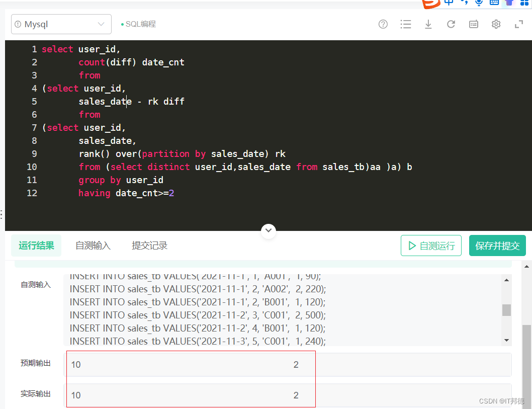Collapse editor with the chevron-down circle
Viewport: 532px width, 409px height.
click(x=269, y=231)
